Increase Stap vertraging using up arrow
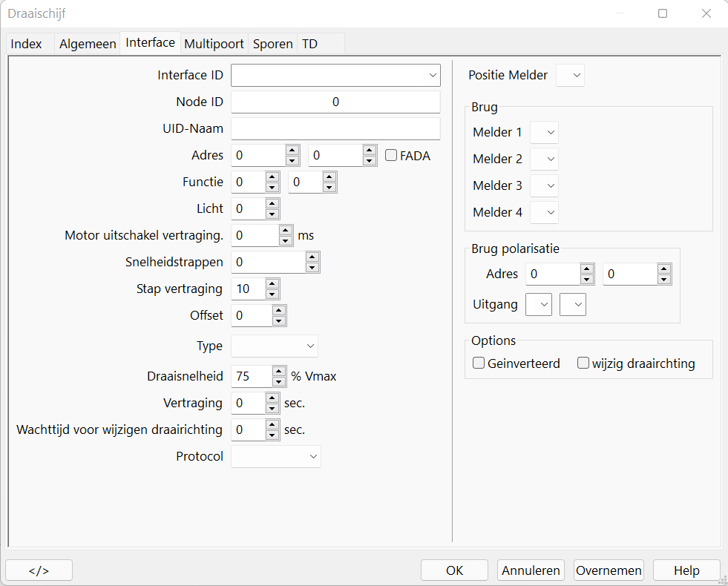The width and height of the screenshot is (728, 586). [x=272, y=284]
